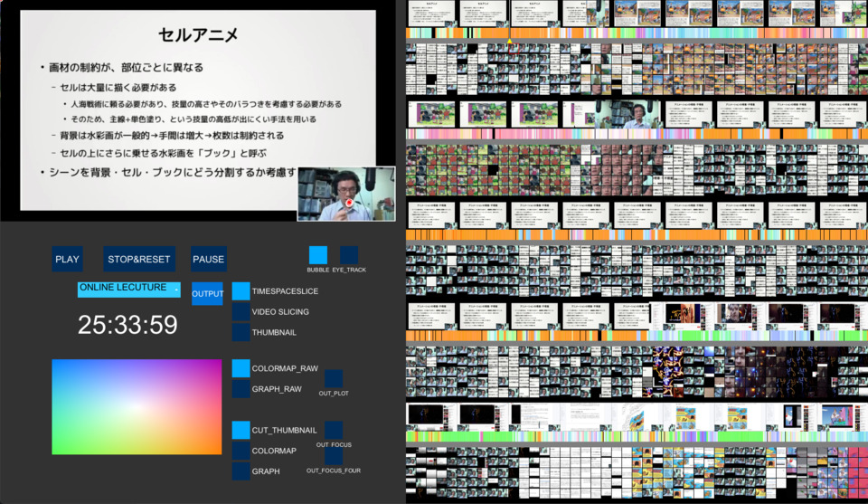The height and width of the screenshot is (504, 868).
Task: Turn on the OUT_FOCUS toggle
Action: click(334, 430)
